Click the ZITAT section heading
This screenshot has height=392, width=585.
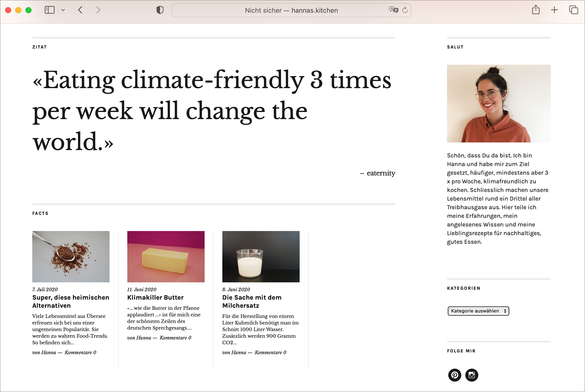40,47
